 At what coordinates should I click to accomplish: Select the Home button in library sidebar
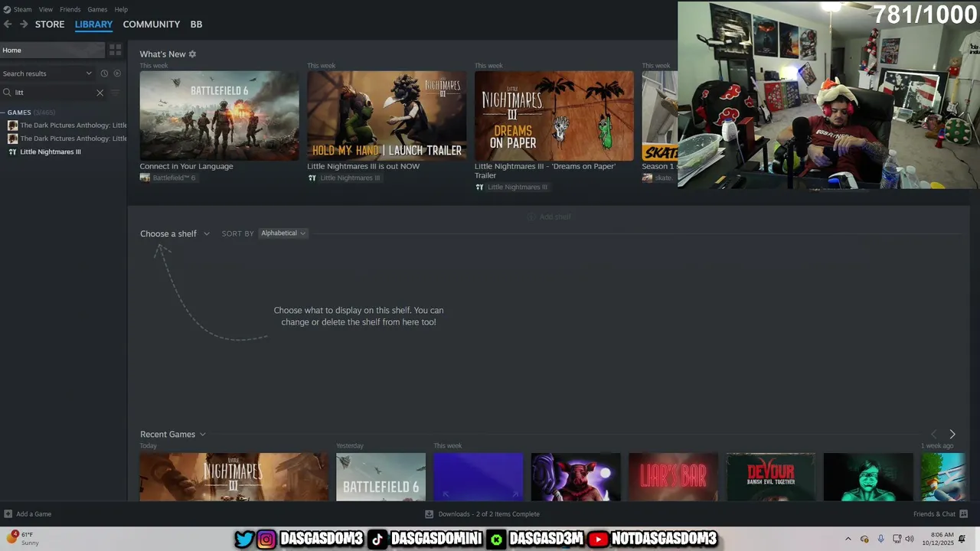pyautogui.click(x=52, y=50)
